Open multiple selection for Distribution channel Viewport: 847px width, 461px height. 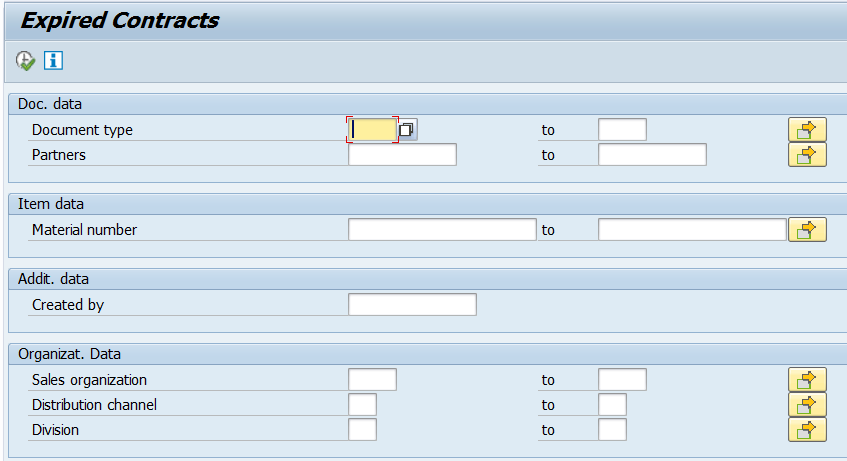coord(807,405)
